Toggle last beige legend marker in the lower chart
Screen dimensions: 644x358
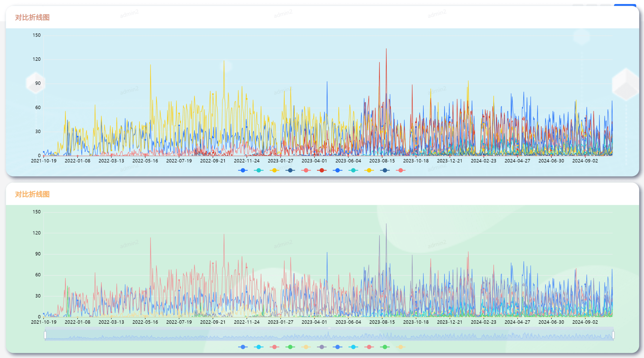[401, 347]
